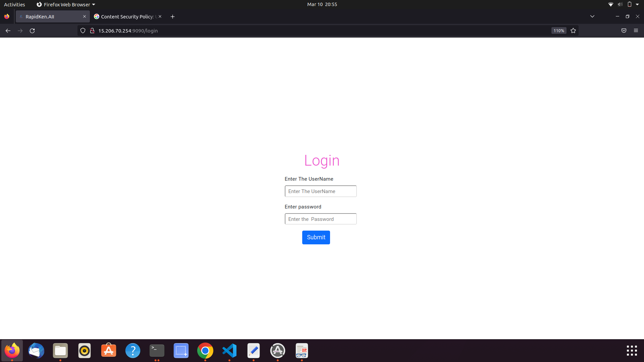Open the Activities menu
The image size is (644, 362).
tap(14, 4)
